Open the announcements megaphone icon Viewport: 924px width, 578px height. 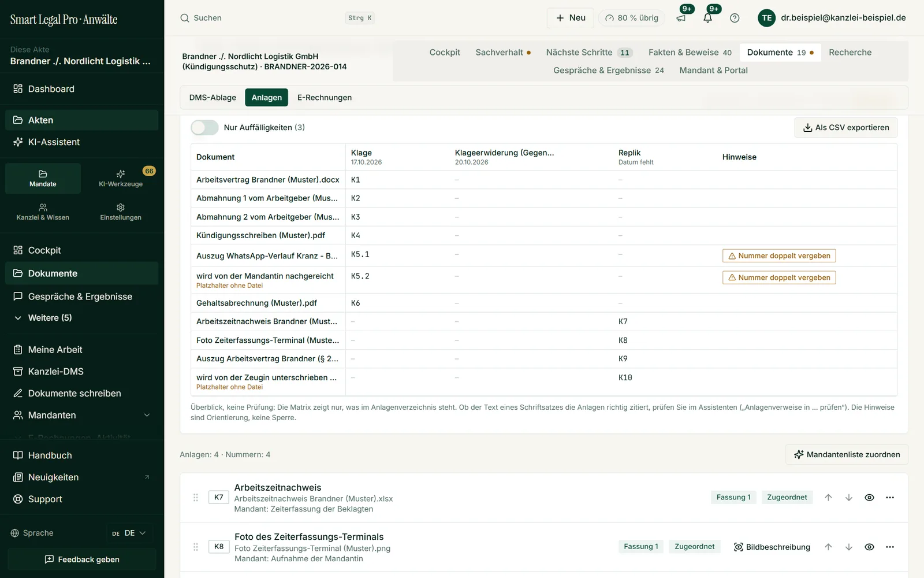click(681, 18)
